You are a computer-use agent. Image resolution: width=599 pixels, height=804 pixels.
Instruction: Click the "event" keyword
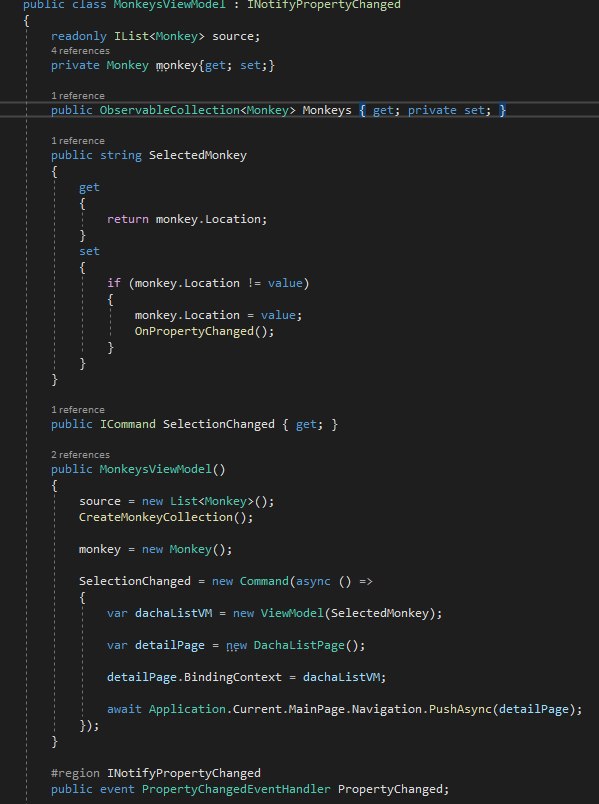pyautogui.click(x=117, y=789)
